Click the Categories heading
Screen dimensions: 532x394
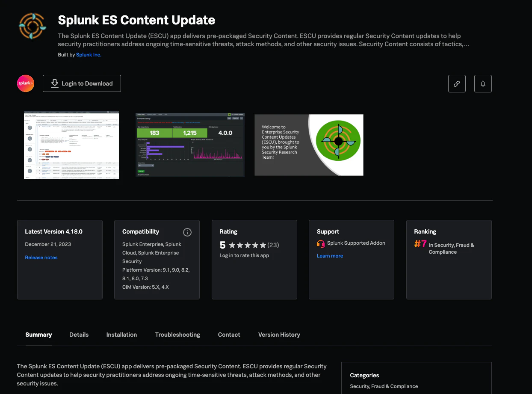(x=364, y=375)
